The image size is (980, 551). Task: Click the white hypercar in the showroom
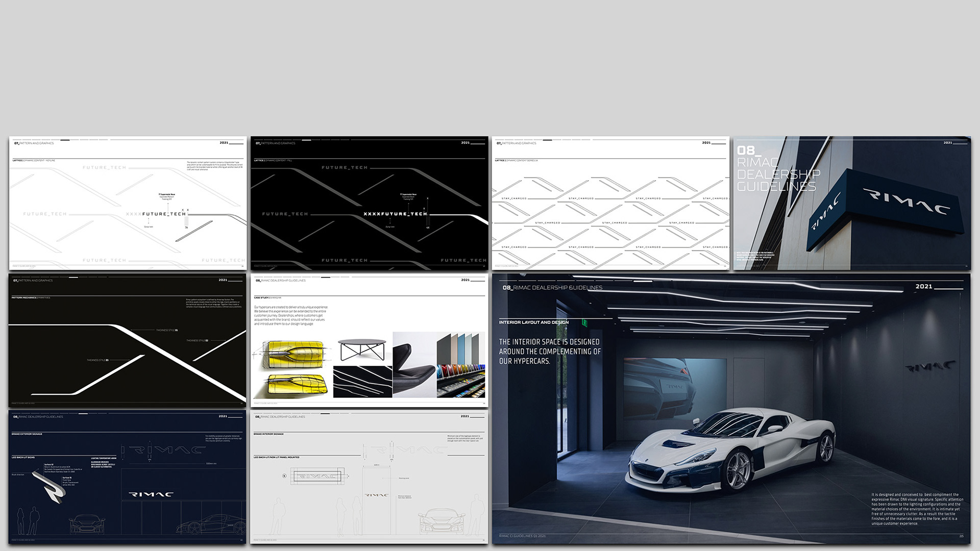pos(730,452)
